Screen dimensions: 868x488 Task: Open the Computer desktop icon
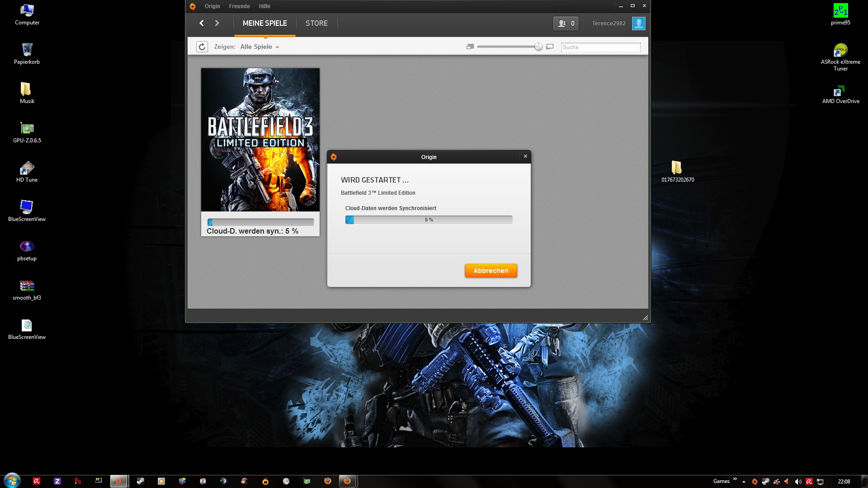click(x=27, y=14)
